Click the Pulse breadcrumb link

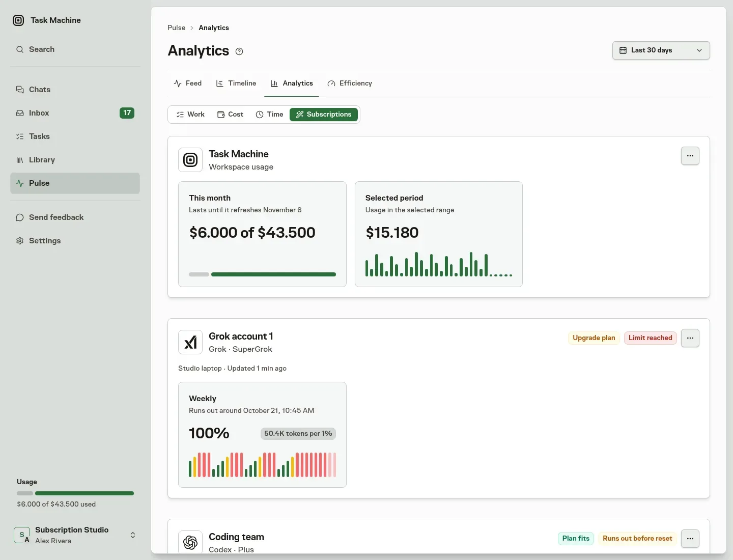176,28
